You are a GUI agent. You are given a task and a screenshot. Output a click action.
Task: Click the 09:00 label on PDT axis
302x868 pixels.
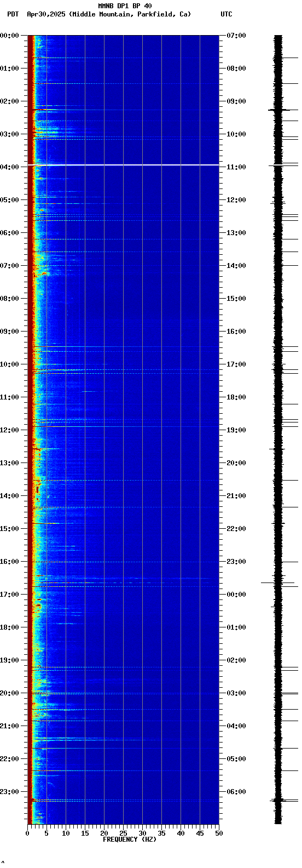(10, 332)
